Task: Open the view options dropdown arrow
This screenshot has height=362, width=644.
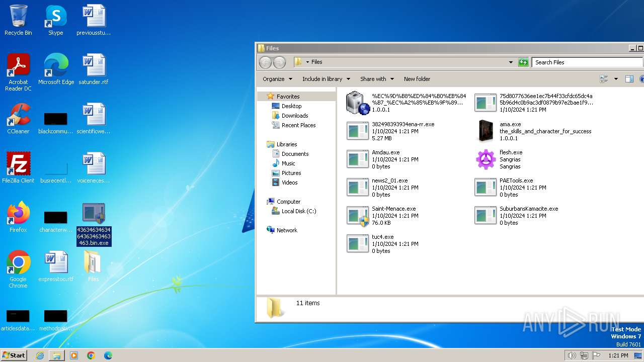Action: [616, 79]
